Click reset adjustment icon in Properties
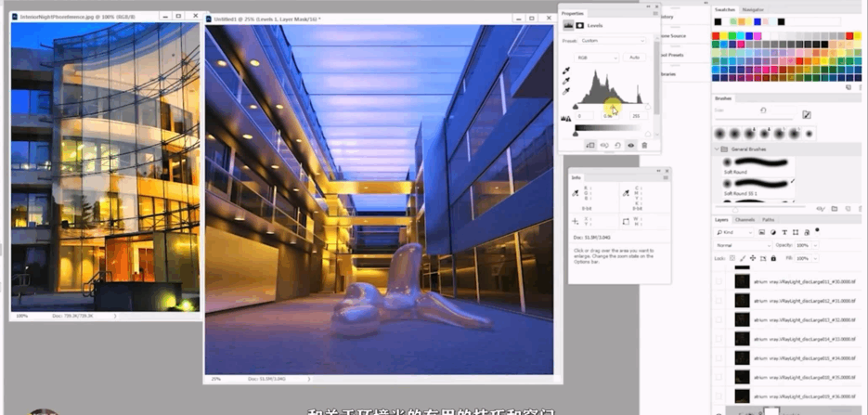 [x=617, y=146]
